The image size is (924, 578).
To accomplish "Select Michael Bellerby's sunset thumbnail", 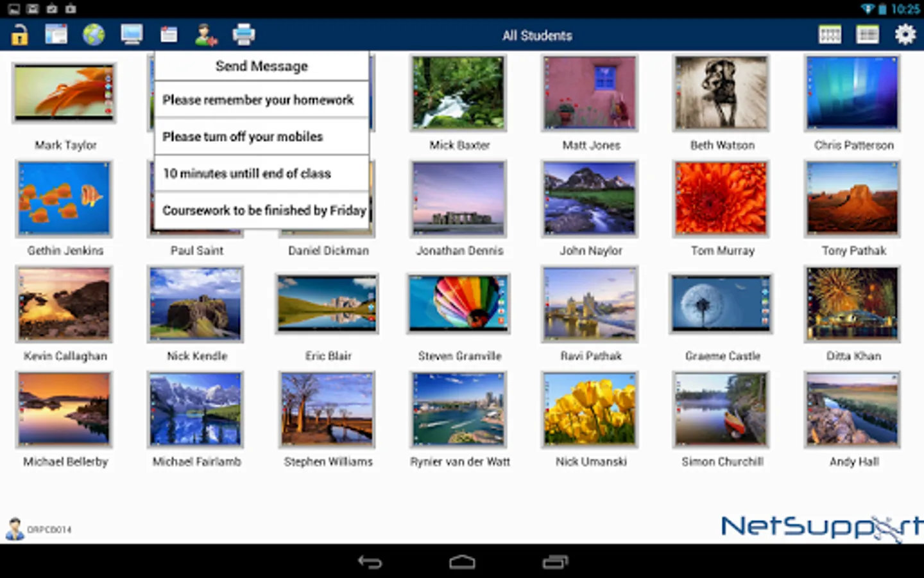I will click(x=64, y=409).
